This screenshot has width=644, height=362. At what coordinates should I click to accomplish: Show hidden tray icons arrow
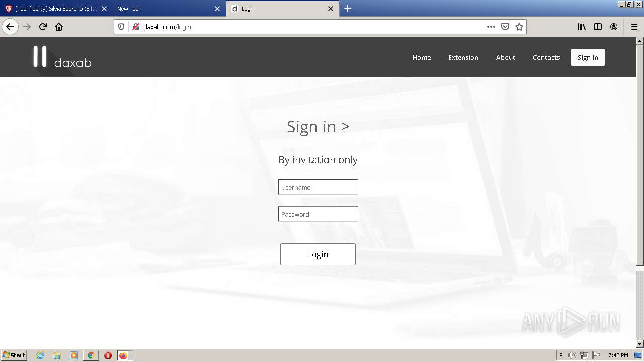click(561, 355)
